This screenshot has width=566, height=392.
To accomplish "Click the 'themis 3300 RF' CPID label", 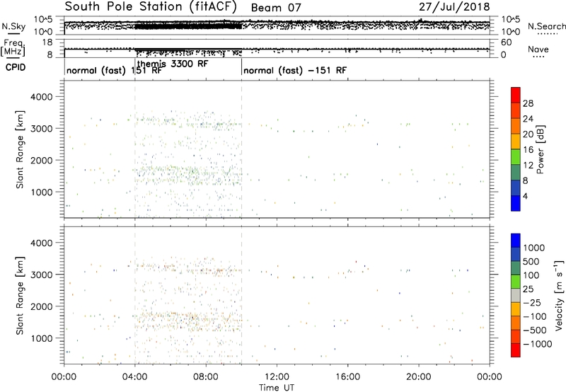I will coord(173,64).
